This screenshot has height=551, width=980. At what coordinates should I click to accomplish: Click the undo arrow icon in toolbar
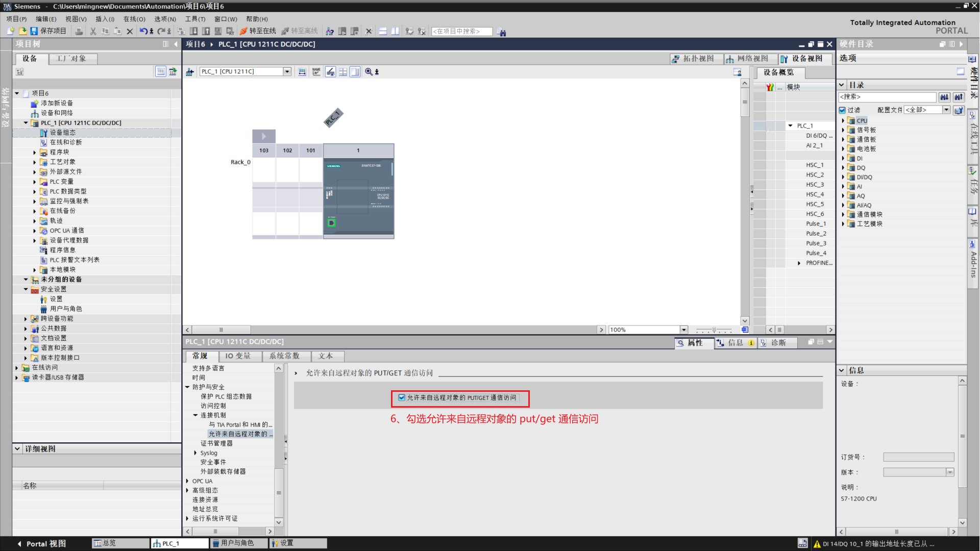click(x=143, y=31)
